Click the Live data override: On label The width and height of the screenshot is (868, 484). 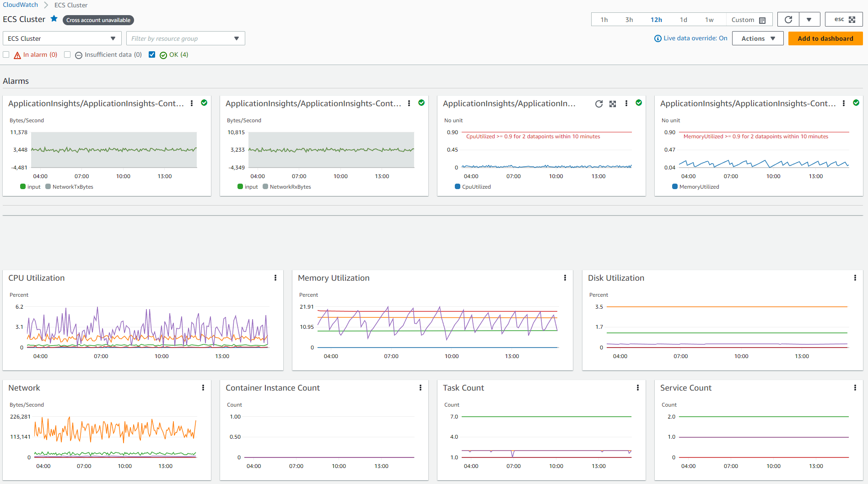695,38
